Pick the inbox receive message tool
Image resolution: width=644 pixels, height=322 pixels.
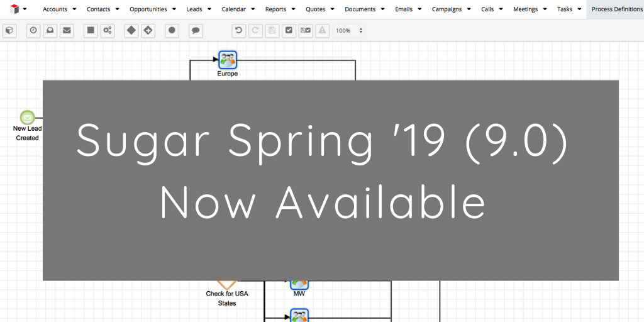[50, 30]
